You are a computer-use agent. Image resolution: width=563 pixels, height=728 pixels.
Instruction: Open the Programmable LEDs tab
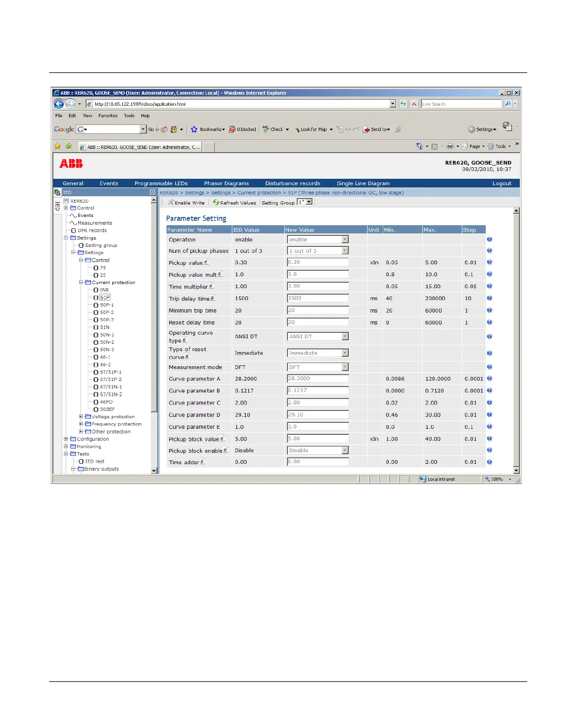[x=161, y=183]
